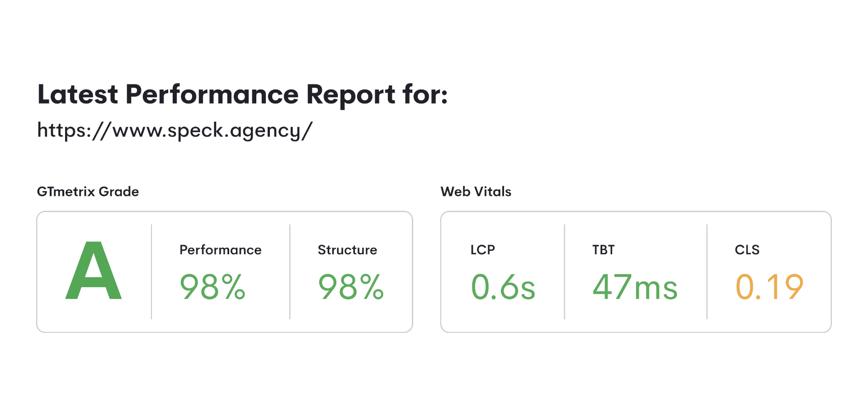Click the divider between LCP and TBT
This screenshot has width=868, height=407.
tap(565, 272)
